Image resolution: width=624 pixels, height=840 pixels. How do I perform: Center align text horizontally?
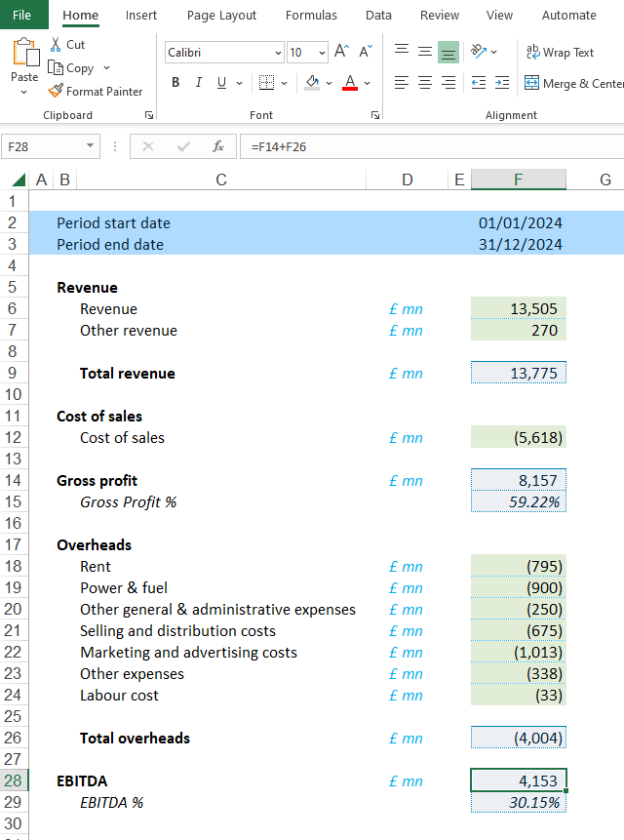pyautogui.click(x=425, y=83)
